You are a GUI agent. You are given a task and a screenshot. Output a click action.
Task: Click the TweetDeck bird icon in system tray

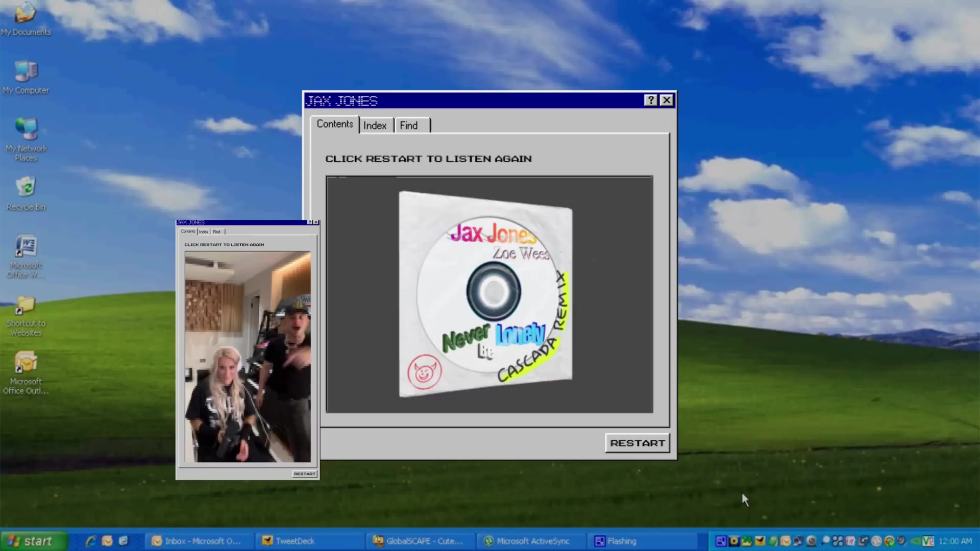click(760, 541)
